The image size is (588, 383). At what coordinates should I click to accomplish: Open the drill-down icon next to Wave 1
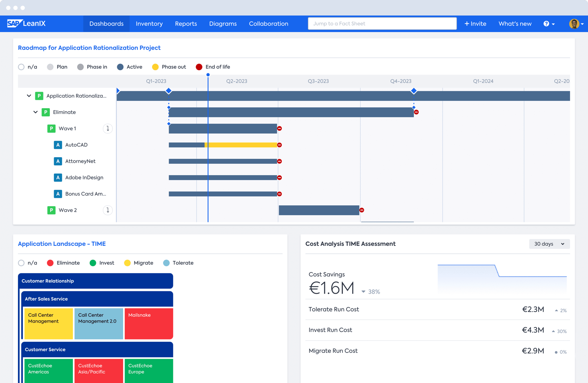pyautogui.click(x=108, y=128)
